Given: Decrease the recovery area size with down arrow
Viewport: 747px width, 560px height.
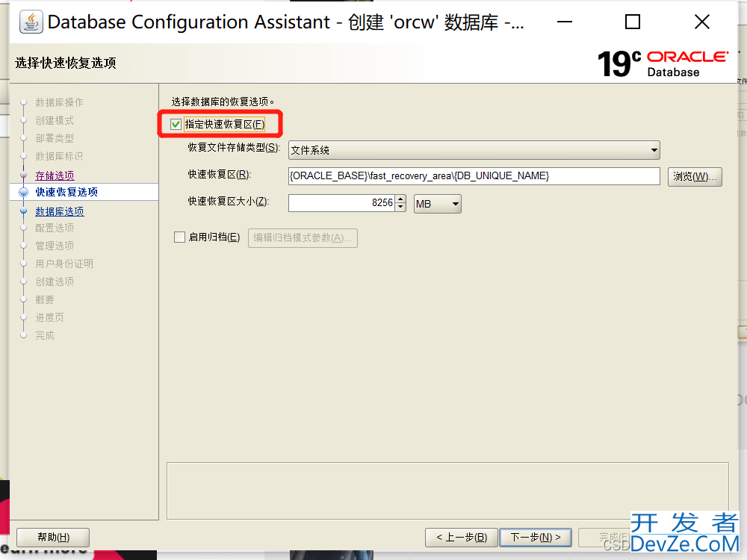Looking at the screenshot, I should 400,207.
